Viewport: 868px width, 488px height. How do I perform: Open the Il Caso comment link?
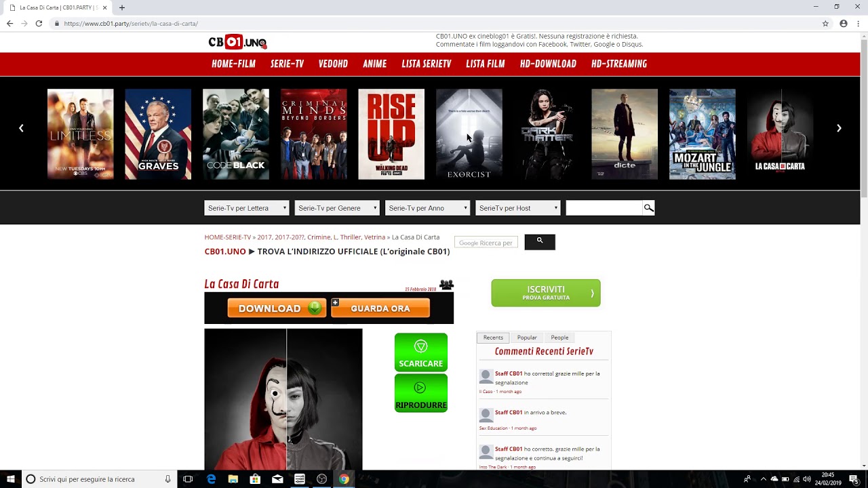pos(486,392)
